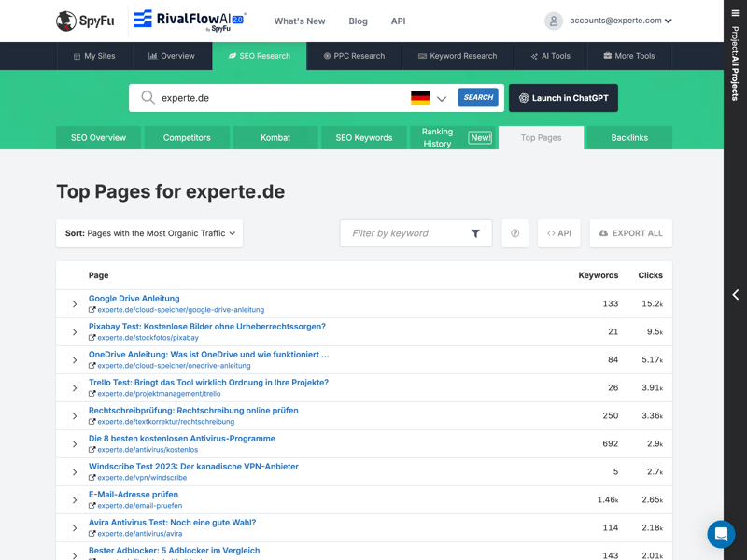Click the help question mark button

coord(514,233)
